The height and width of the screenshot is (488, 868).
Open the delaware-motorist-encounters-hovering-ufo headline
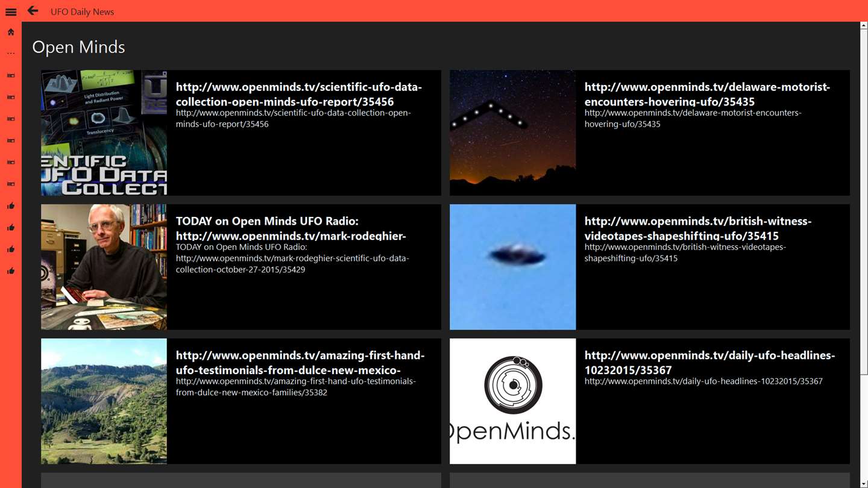[707, 94]
